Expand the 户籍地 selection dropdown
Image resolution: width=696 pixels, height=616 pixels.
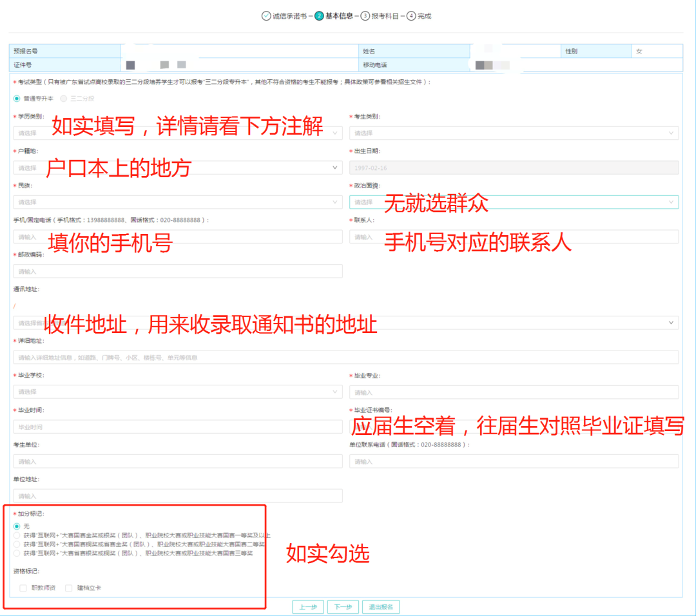point(177,168)
